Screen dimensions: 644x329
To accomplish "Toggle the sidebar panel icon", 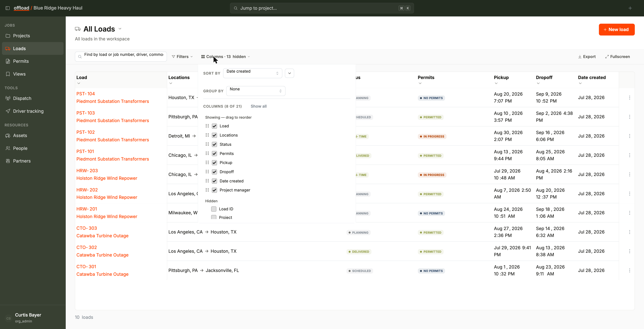I will click(8, 8).
